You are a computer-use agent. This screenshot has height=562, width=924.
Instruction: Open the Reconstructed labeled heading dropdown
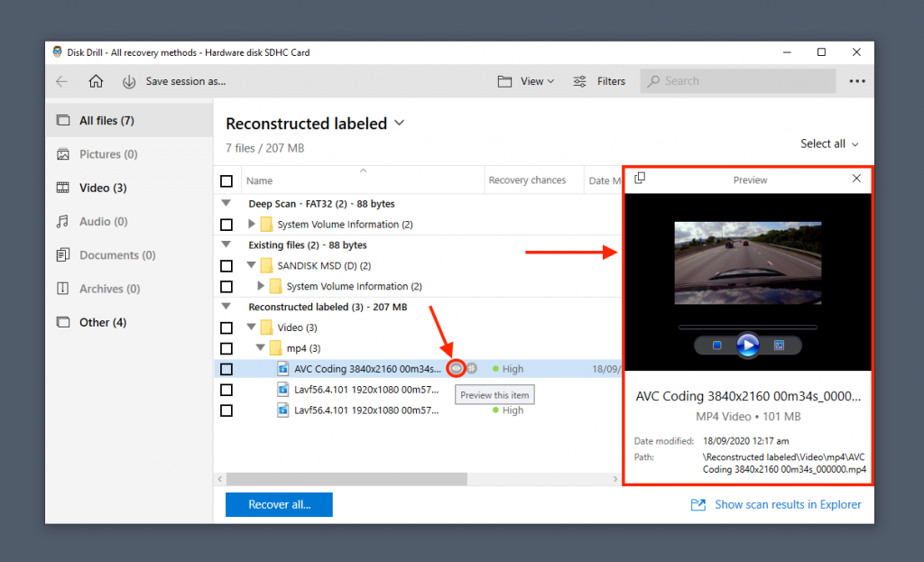coord(400,123)
